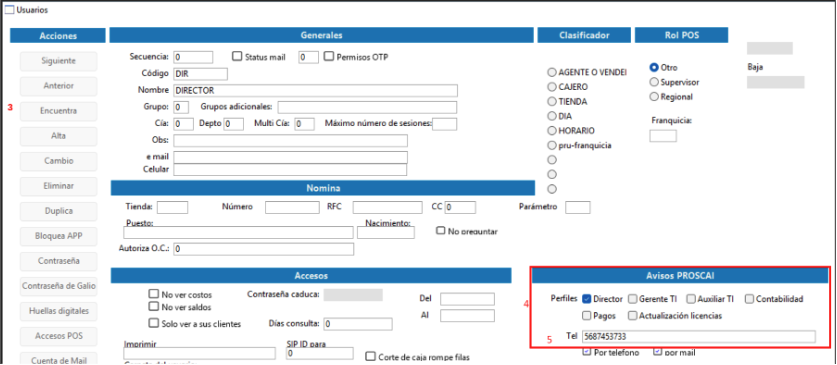The height and width of the screenshot is (365, 837).
Task: Click the Alta action button
Action: coord(59,136)
